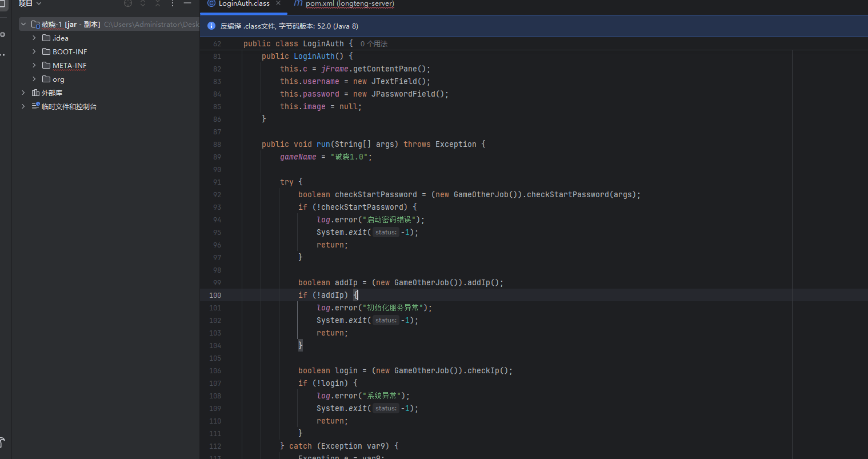Click getContentPane() call on line 82
The image size is (868, 459).
coord(390,69)
